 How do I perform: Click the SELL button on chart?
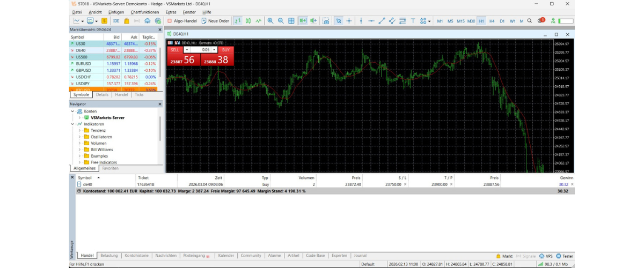[x=175, y=49]
